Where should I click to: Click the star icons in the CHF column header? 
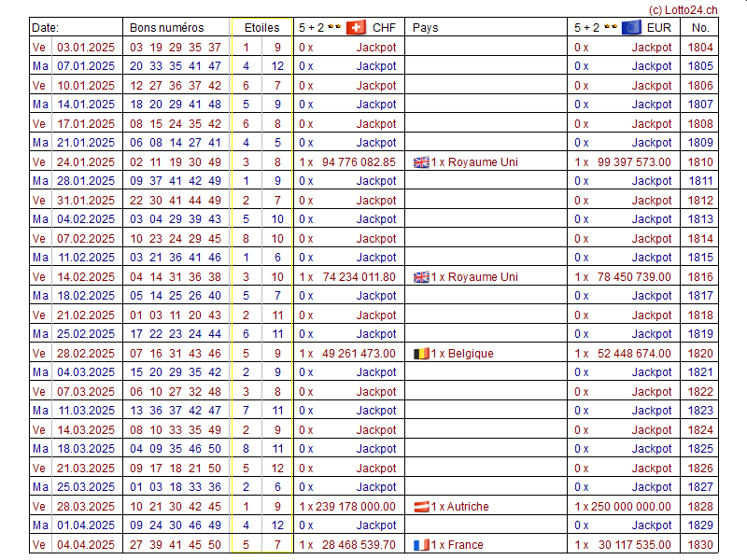click(333, 27)
